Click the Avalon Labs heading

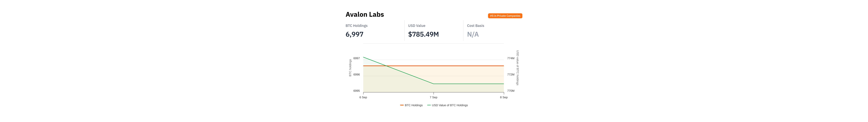[365, 14]
